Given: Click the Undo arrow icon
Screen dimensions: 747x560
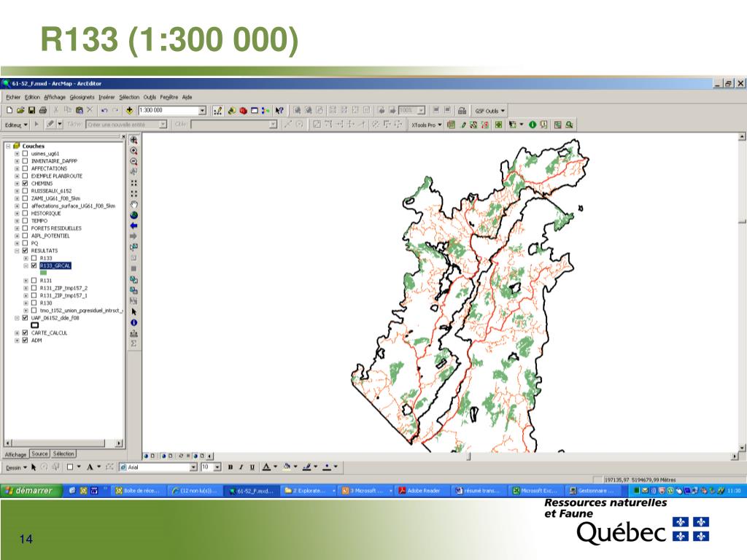Looking at the screenshot, I should (104, 111).
